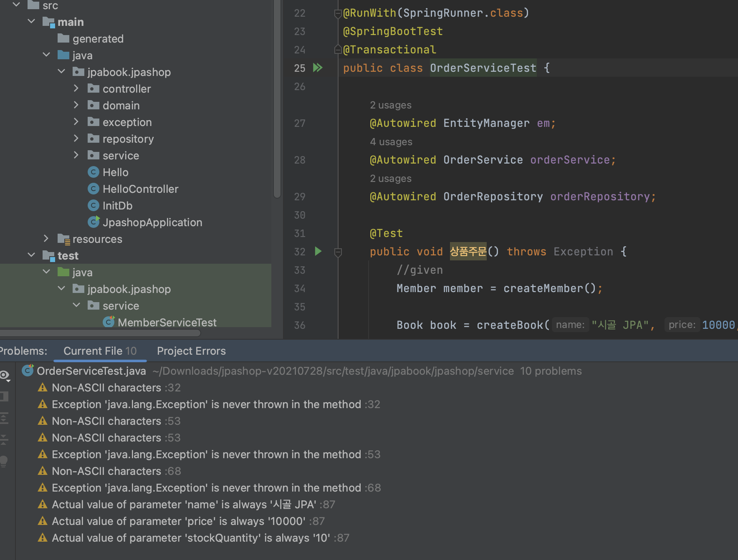The image size is (738, 560).
Task: Select the Current File tab
Action: click(x=100, y=351)
